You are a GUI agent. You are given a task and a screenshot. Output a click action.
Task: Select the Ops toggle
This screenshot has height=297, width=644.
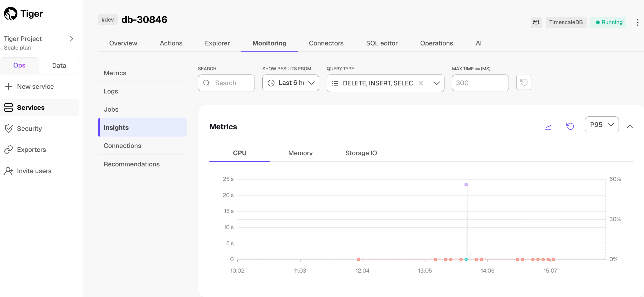point(19,65)
